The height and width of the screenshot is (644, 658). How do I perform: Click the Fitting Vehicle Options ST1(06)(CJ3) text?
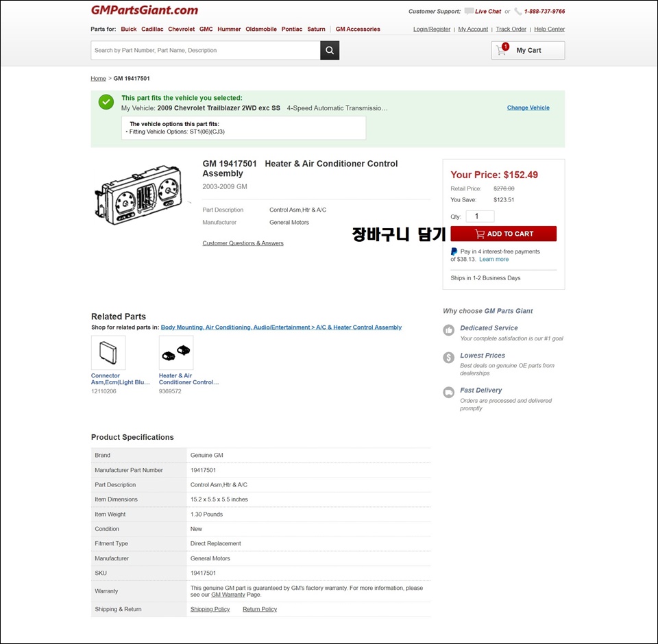pos(177,132)
